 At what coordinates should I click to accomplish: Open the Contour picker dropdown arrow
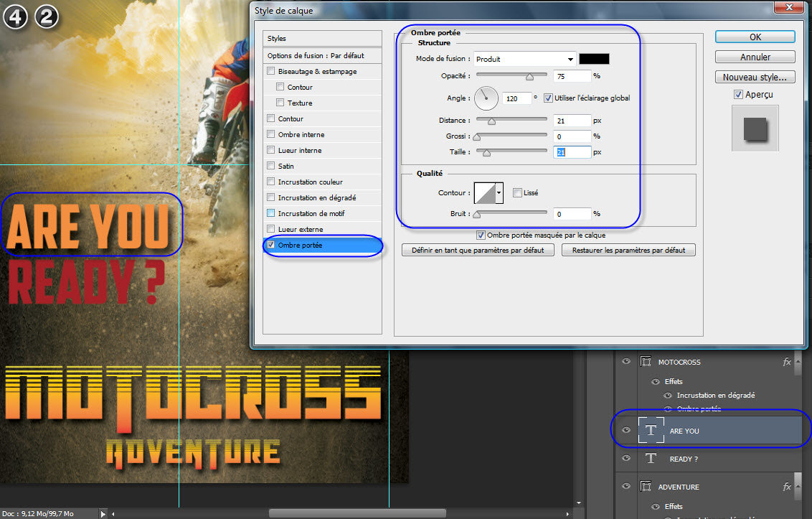click(x=499, y=192)
